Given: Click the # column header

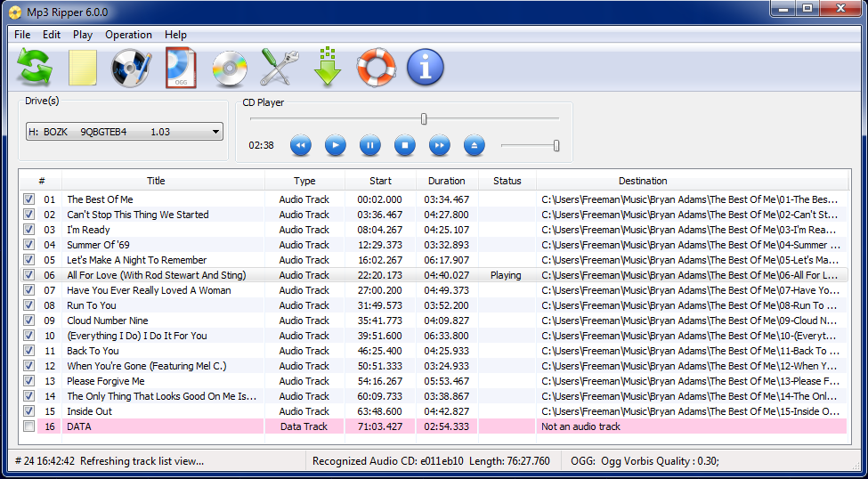Looking at the screenshot, I should point(42,181).
